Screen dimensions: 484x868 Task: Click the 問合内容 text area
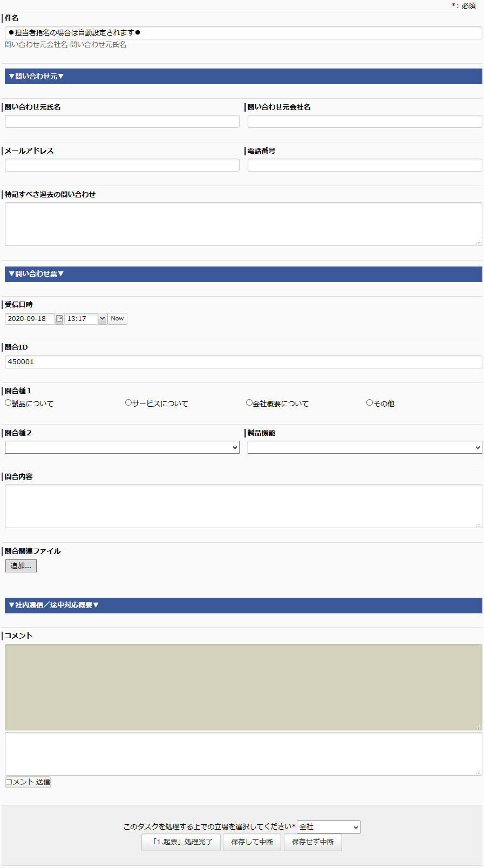[x=243, y=506]
